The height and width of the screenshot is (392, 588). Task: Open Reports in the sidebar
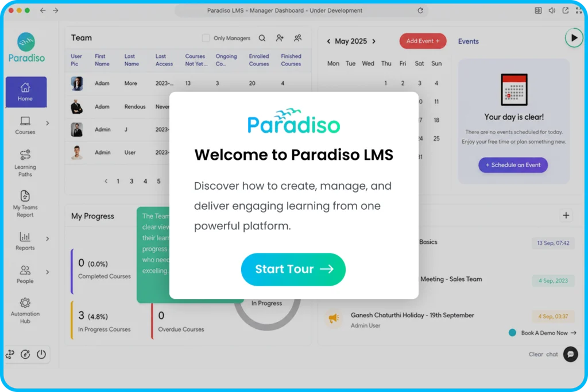[x=25, y=241]
